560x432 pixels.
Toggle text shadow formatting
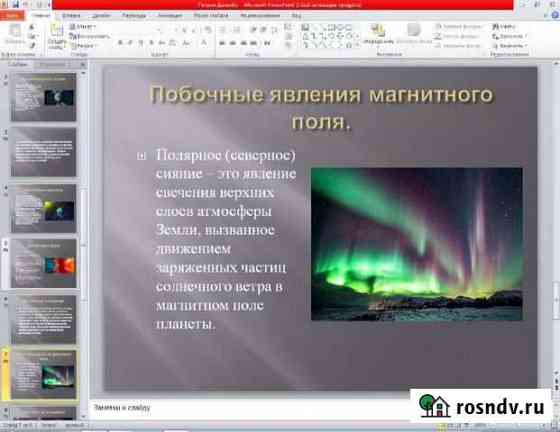click(151, 43)
